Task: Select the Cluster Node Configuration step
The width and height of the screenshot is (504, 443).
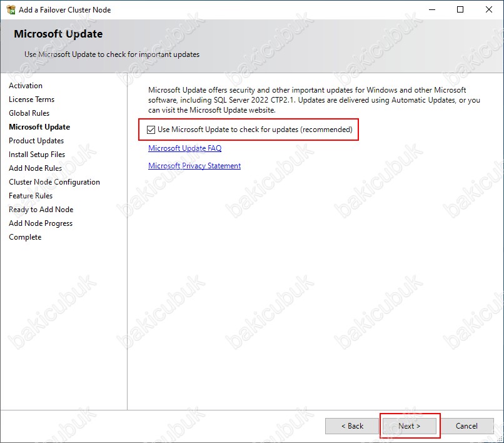Action: [54, 182]
